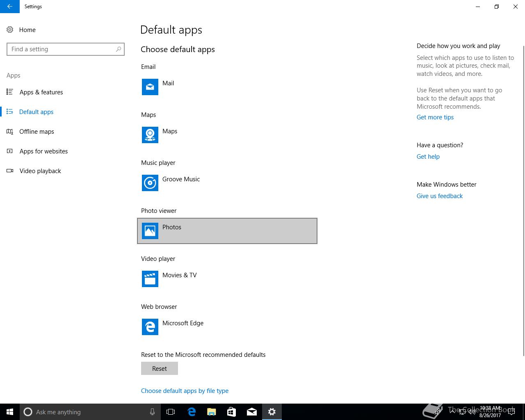Click the Cortana microphone icon

[152, 412]
